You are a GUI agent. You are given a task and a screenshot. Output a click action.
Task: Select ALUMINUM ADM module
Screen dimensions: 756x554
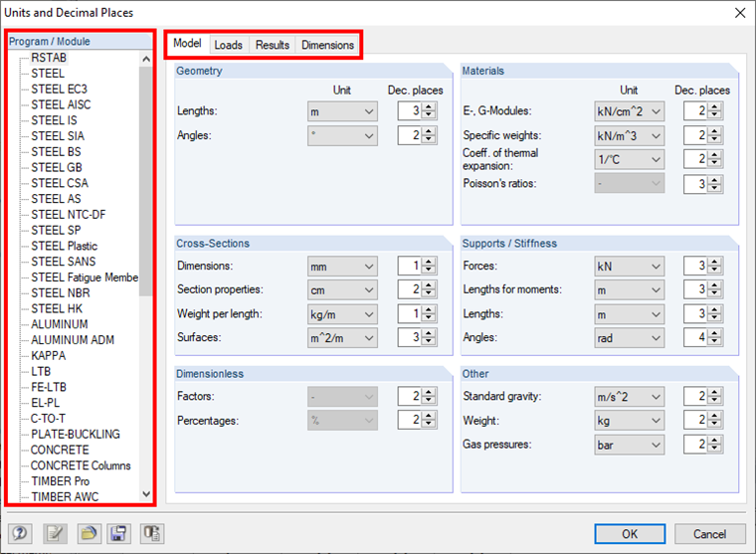point(73,340)
